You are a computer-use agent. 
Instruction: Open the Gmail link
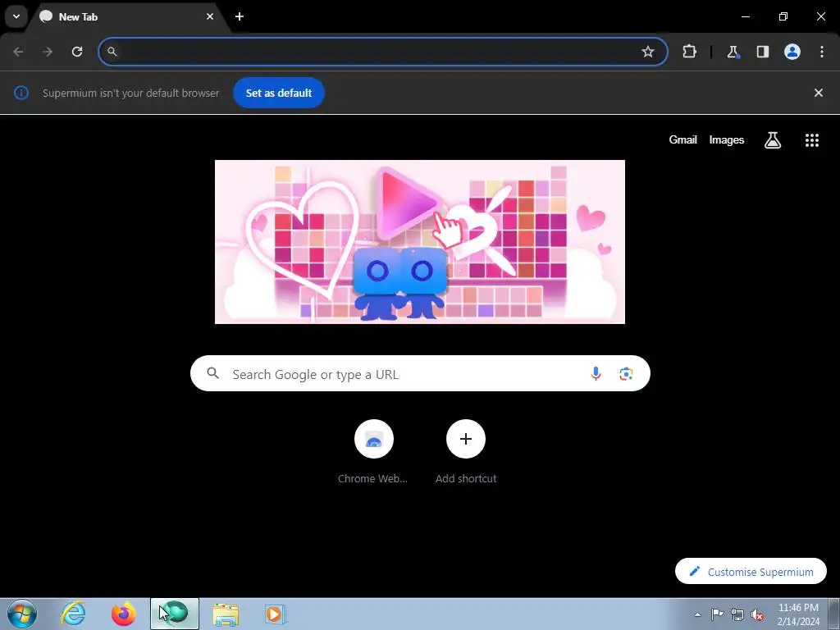click(x=682, y=139)
